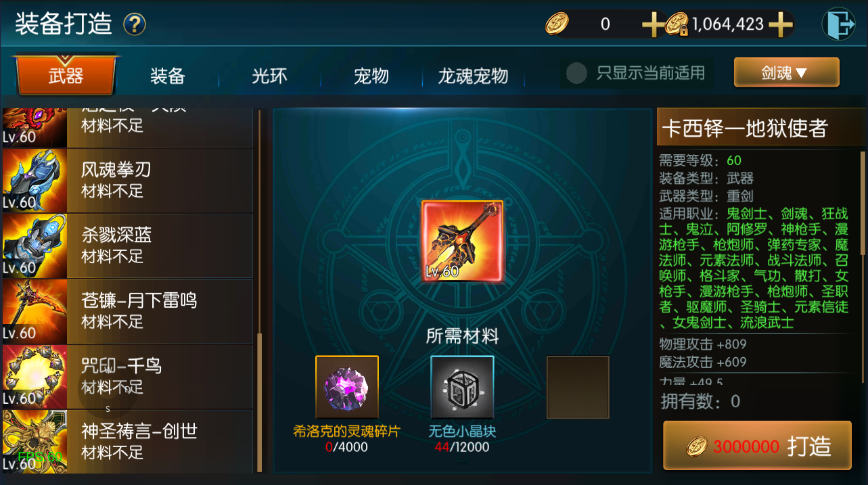
Task: Switch to the 光环 tab
Action: [269, 76]
